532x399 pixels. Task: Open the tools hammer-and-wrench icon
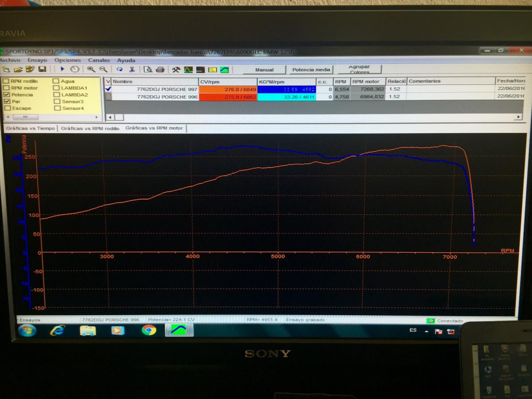pos(176,70)
